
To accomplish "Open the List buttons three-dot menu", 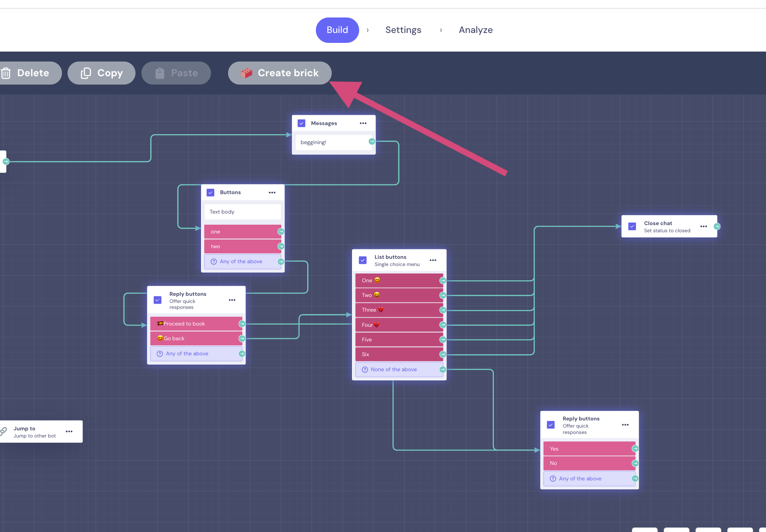I will tap(433, 260).
